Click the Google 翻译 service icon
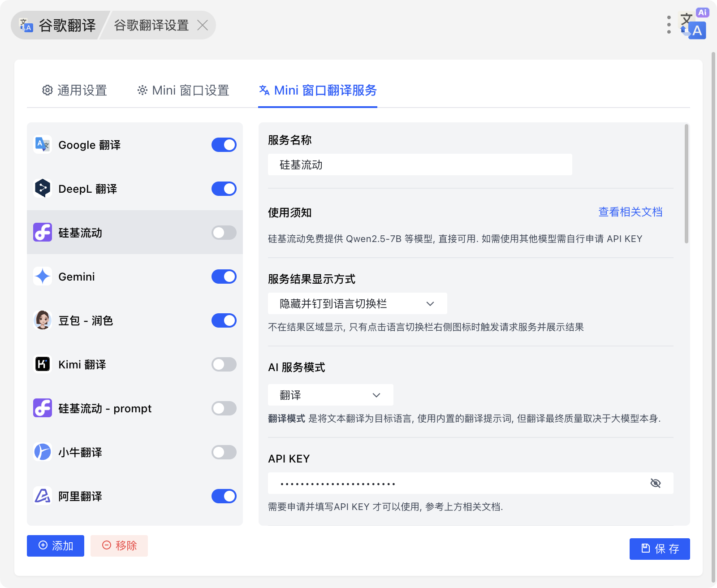Viewport: 717px width, 588px height. (x=43, y=145)
